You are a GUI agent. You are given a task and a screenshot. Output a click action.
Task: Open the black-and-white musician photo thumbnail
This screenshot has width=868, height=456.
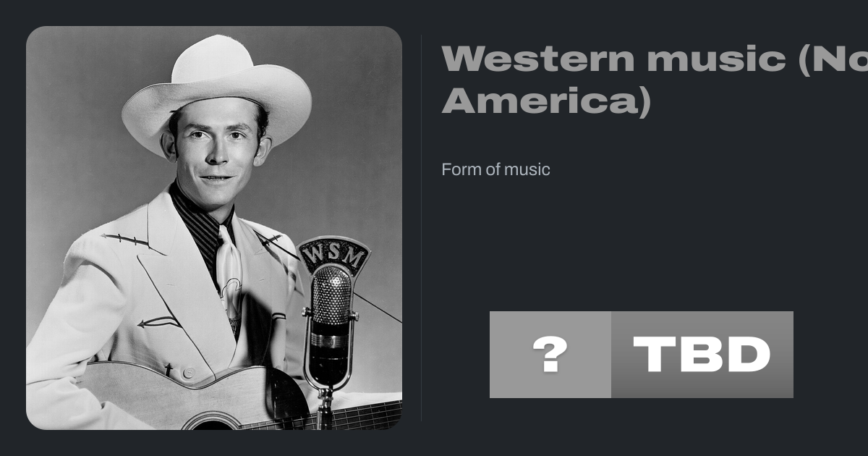214,228
